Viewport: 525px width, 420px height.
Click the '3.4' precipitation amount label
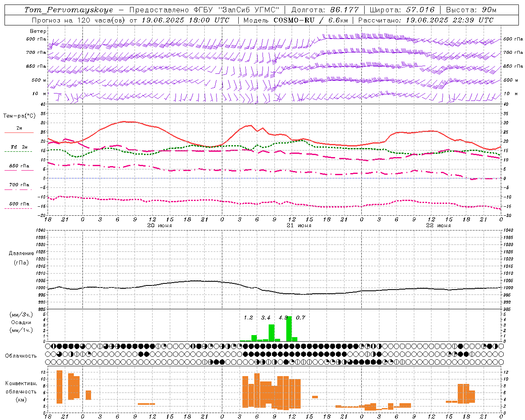[266, 317]
